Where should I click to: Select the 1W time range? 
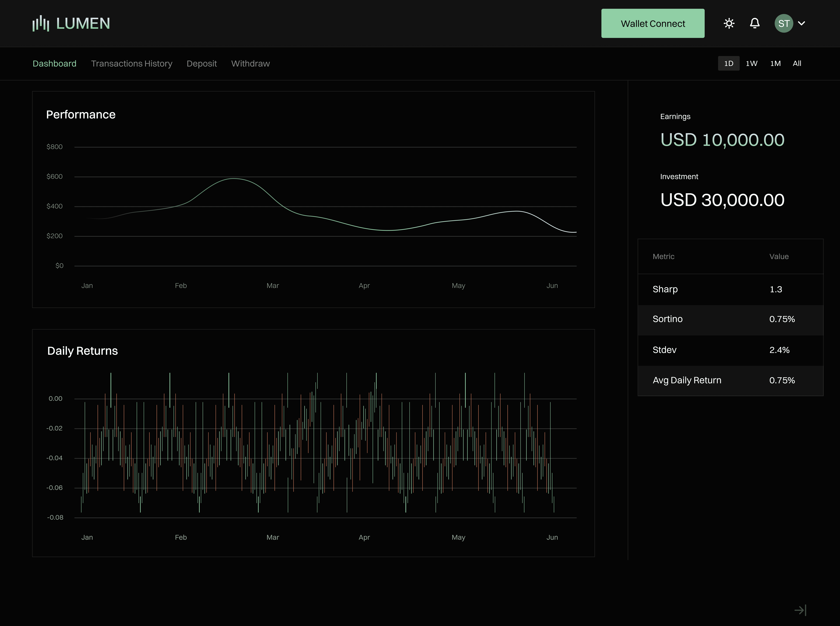coord(752,64)
